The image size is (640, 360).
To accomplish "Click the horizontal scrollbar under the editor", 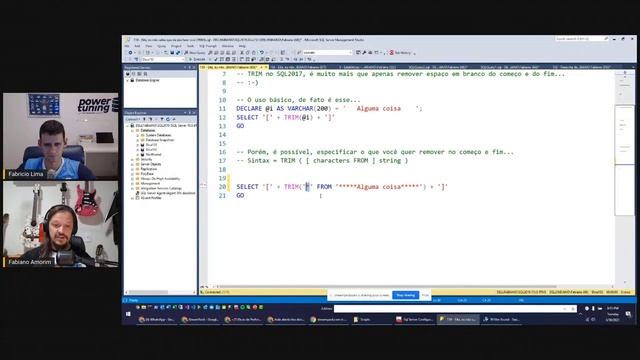I will [388, 287].
